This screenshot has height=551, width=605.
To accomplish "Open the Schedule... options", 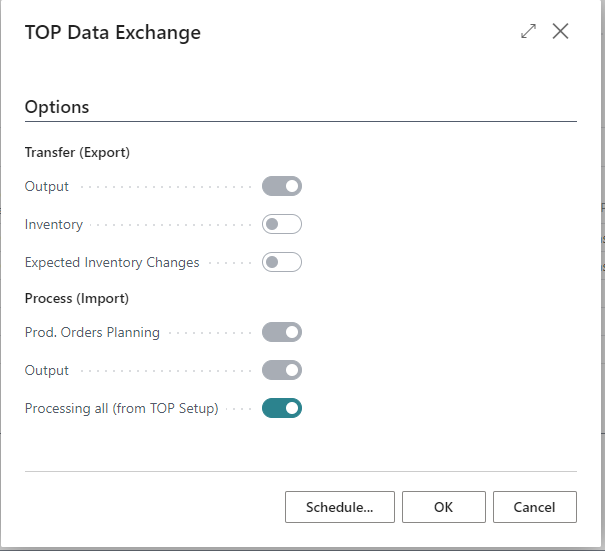I will (x=339, y=507).
